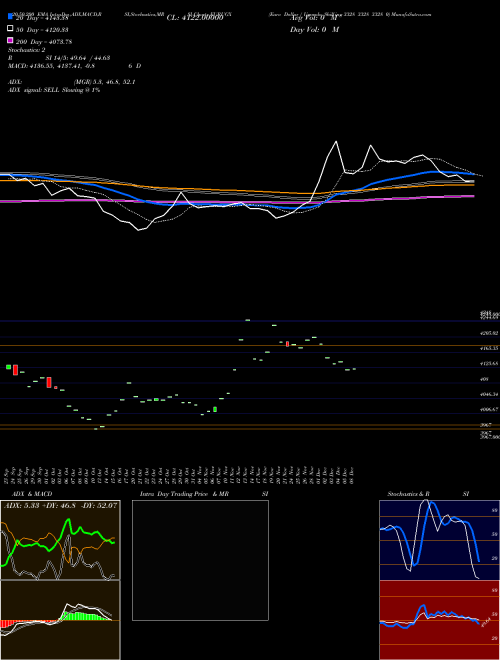Click the topmost green candle mark

coord(247,320)
